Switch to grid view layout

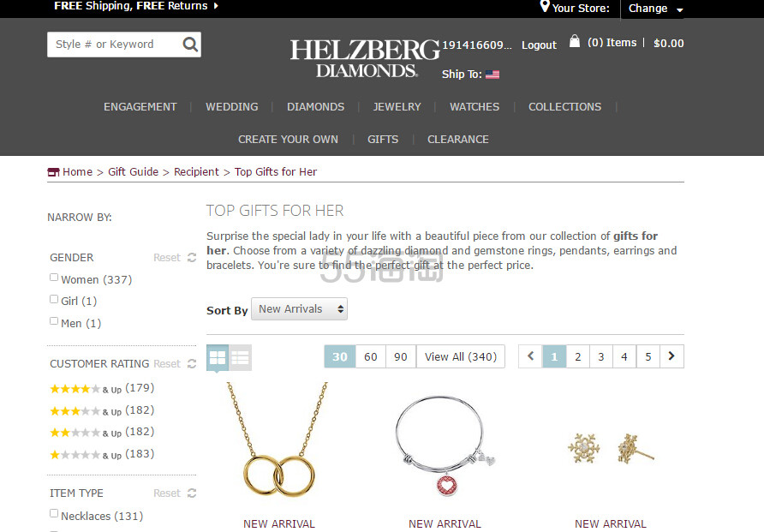tap(218, 357)
